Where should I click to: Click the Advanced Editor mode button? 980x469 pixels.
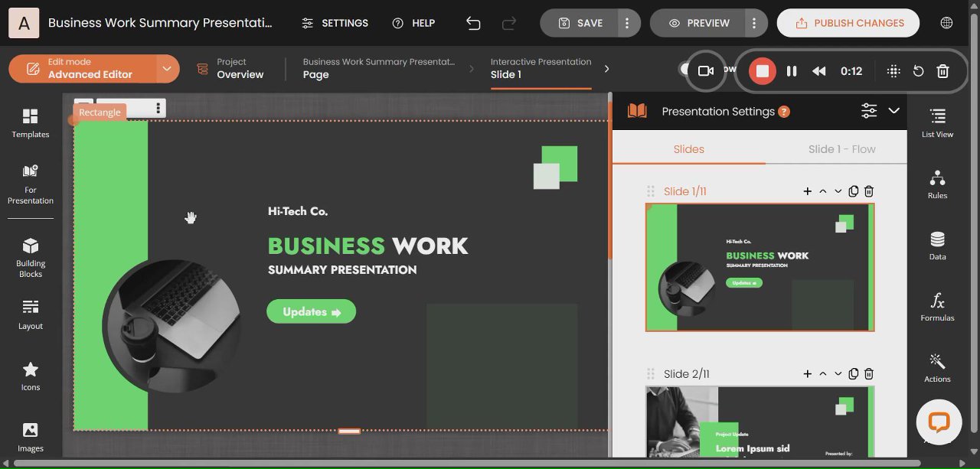pyautogui.click(x=83, y=69)
